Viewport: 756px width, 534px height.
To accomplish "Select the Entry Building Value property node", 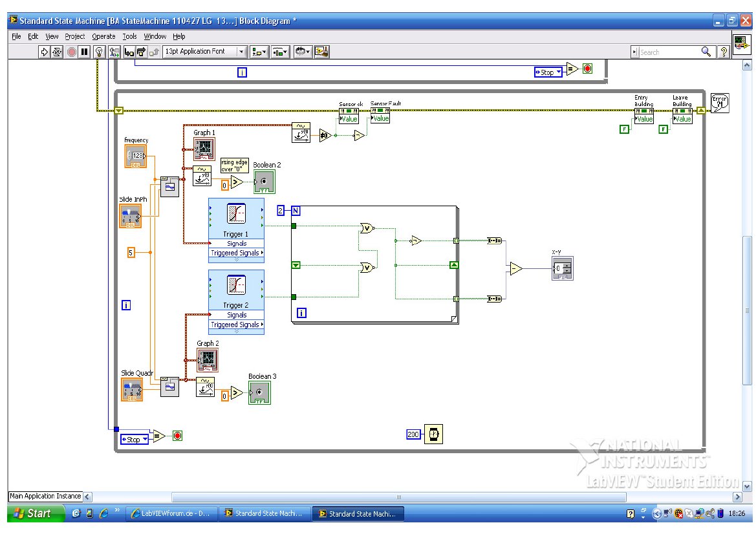I will (643, 116).
